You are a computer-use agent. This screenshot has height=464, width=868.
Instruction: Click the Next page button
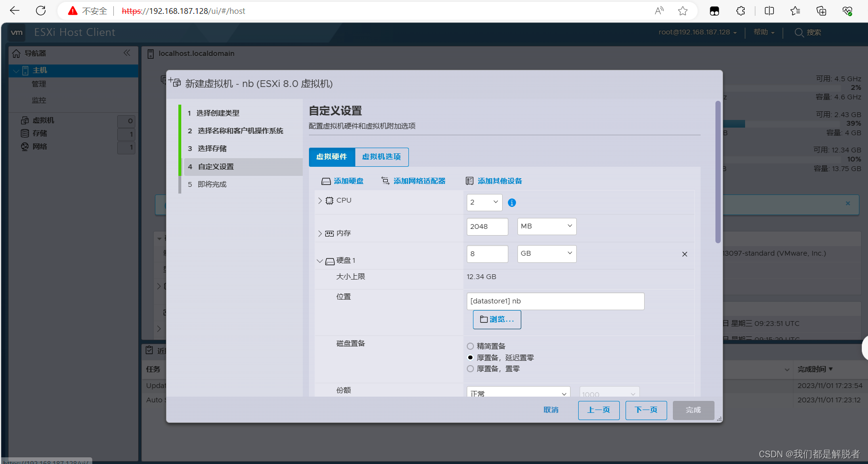click(646, 410)
